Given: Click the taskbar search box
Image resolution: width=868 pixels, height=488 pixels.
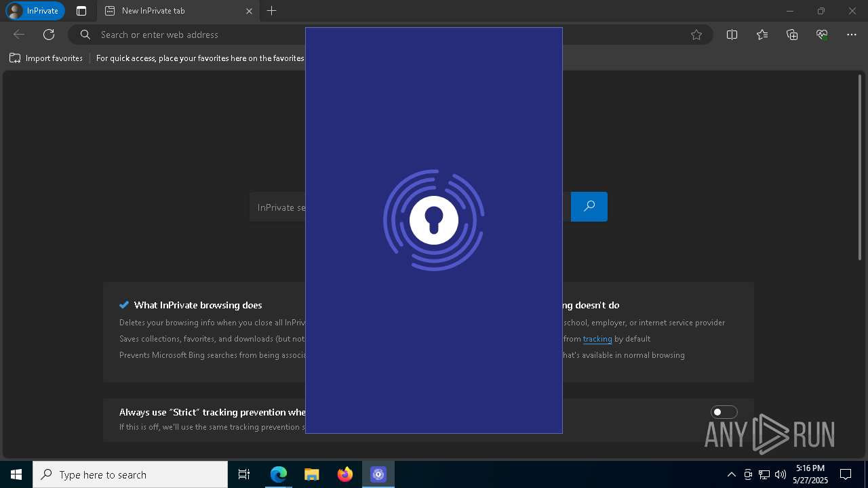Looking at the screenshot, I should pyautogui.click(x=130, y=474).
